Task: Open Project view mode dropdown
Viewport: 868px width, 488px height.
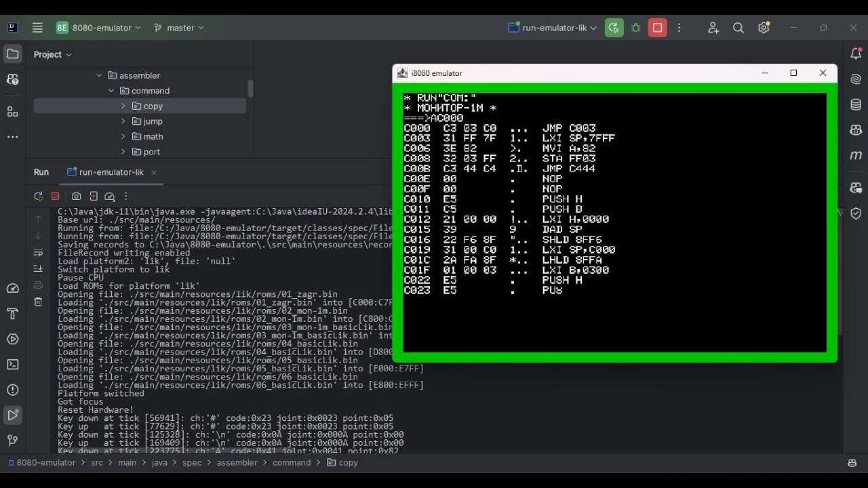Action: coord(52,54)
